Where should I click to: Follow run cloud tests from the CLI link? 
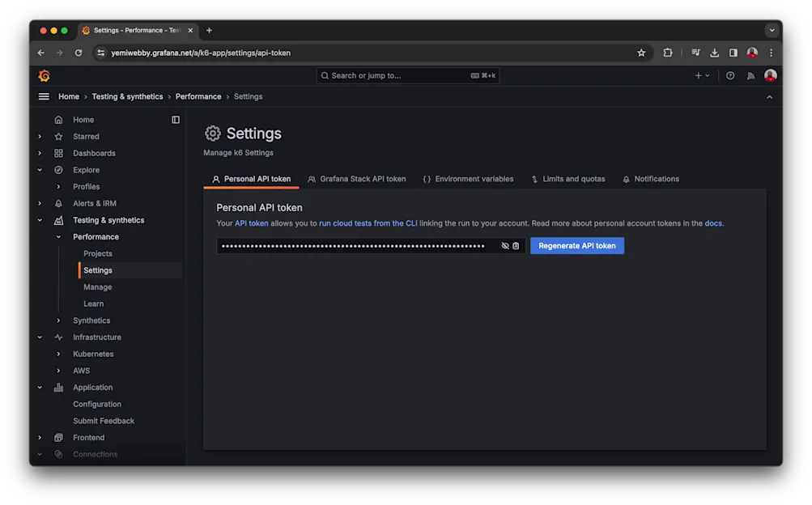pyautogui.click(x=368, y=223)
